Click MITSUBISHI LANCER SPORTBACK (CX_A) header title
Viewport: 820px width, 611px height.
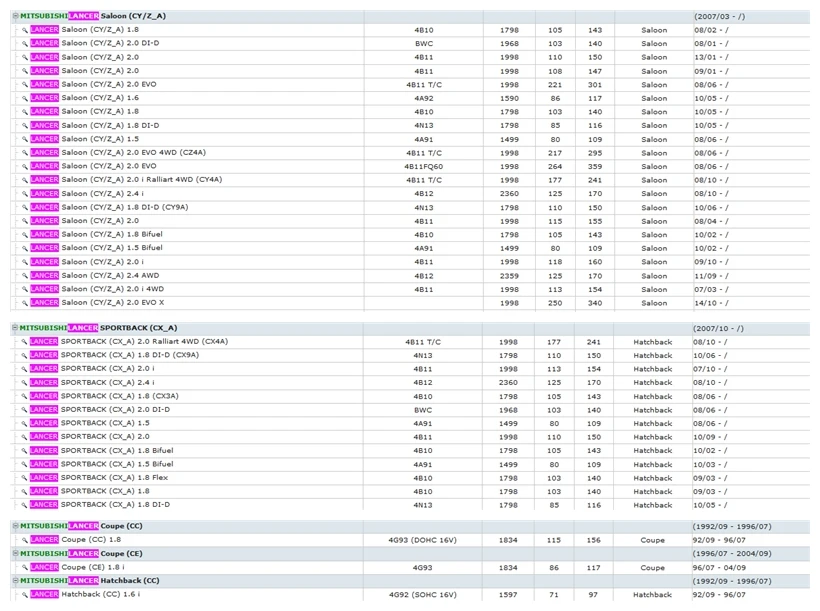point(98,328)
